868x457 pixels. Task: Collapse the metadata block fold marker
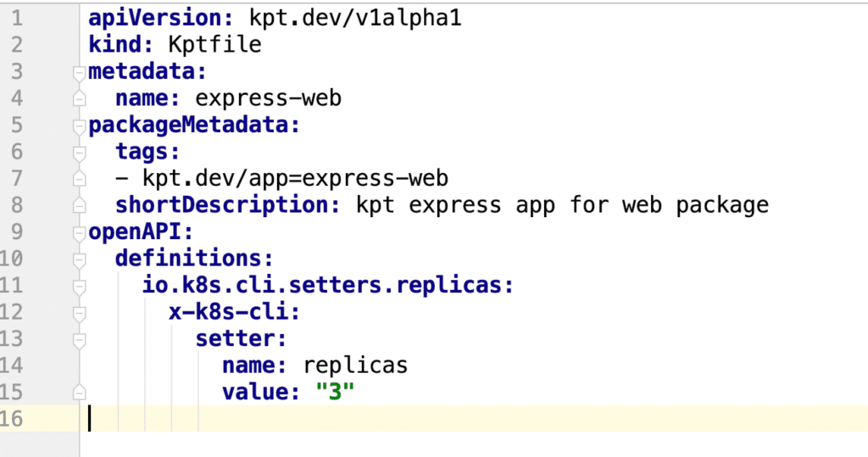[x=79, y=71]
